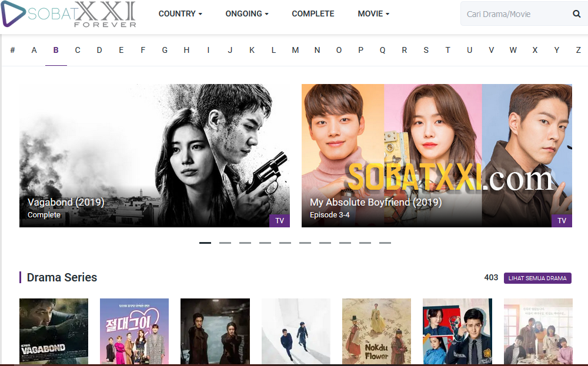The width and height of the screenshot is (588, 366).
Task: Open My Absolute Boyfriend (2019) banner title
Action: click(x=375, y=202)
